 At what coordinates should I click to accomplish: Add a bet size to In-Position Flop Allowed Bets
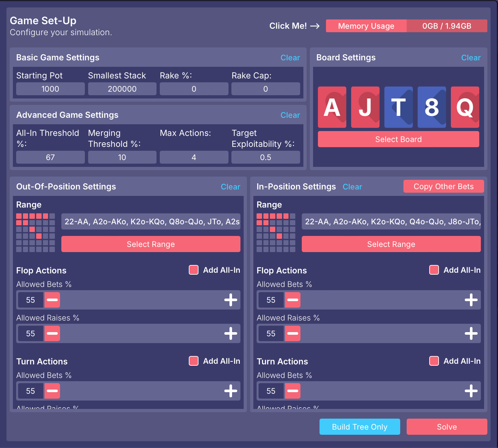point(471,300)
